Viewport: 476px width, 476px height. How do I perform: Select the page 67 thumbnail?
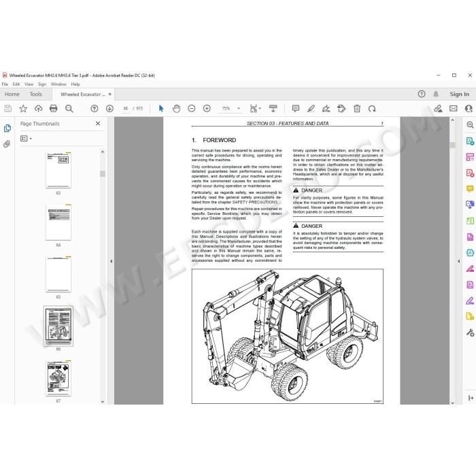click(x=58, y=378)
